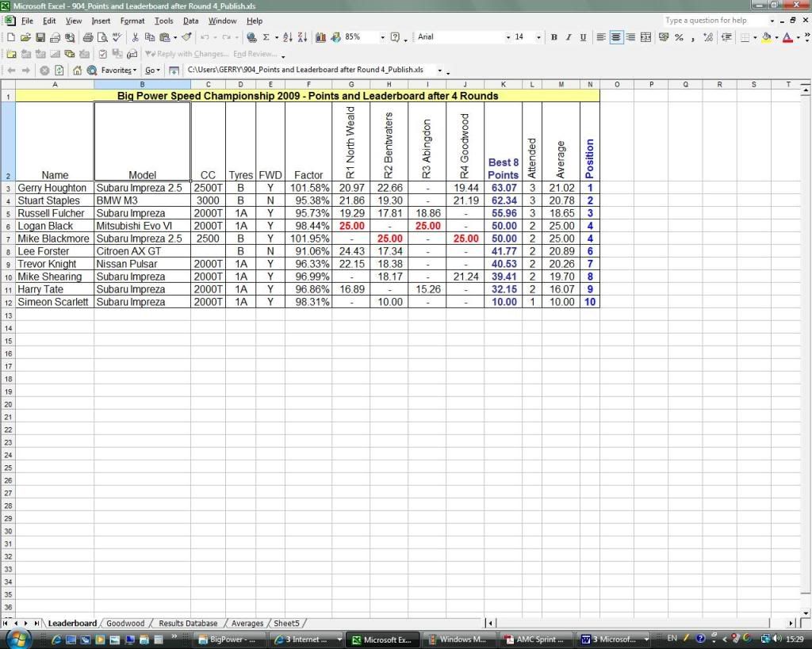Click the AutoSum sigma icon
The height and width of the screenshot is (649, 812).
click(266, 37)
